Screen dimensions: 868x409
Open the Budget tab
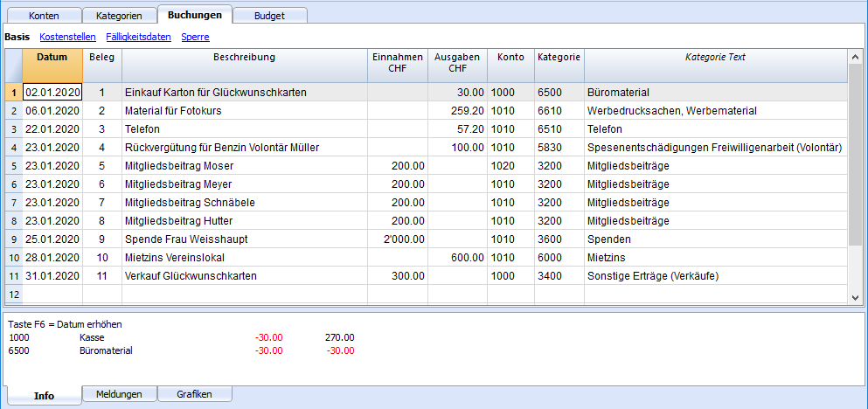tap(269, 16)
